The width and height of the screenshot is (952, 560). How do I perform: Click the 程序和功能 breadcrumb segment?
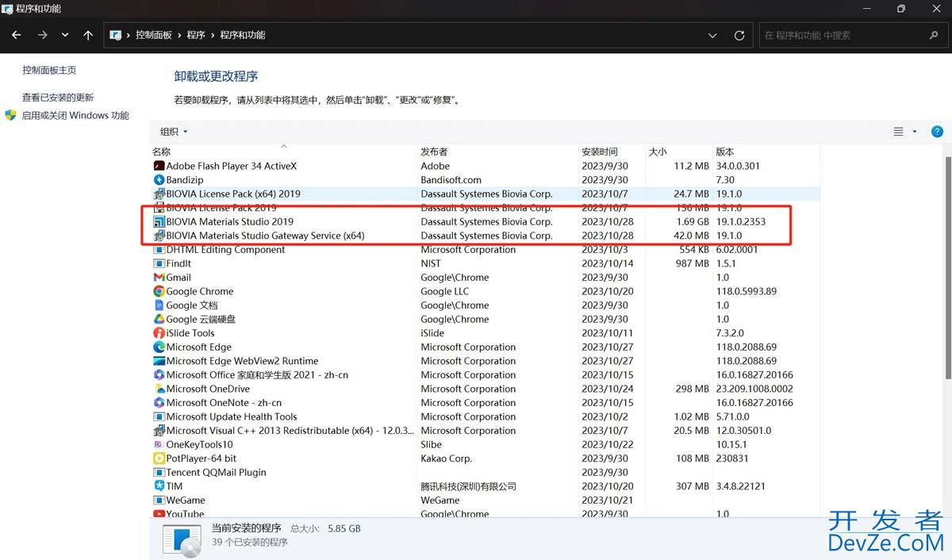pos(243,36)
